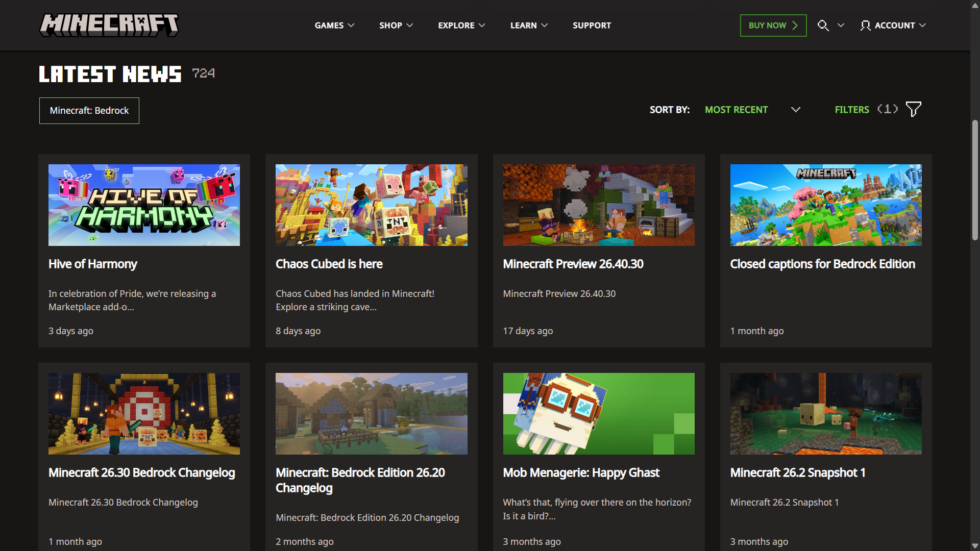Open Minecraft 26.2 Snapshot 1 headline
The width and height of the screenshot is (980, 551).
coord(798,473)
